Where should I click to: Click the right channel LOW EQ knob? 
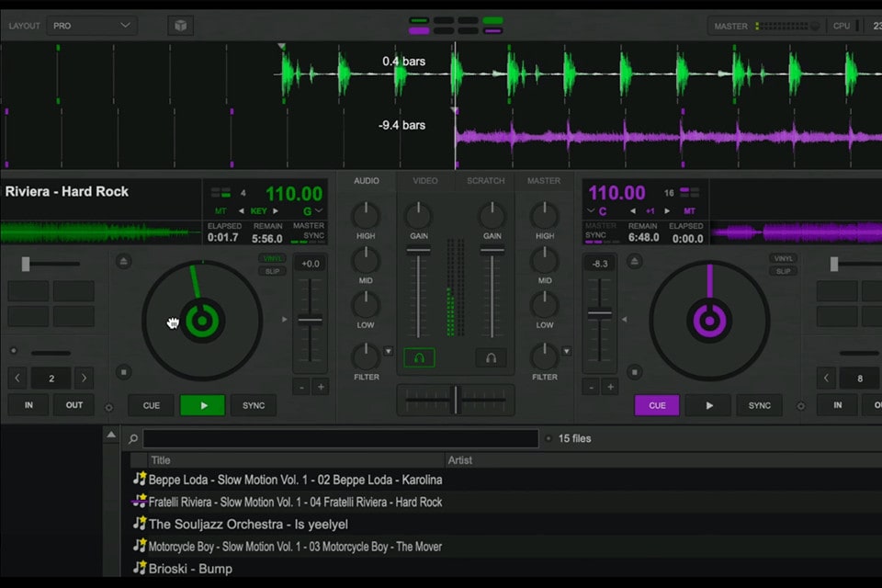tap(545, 306)
